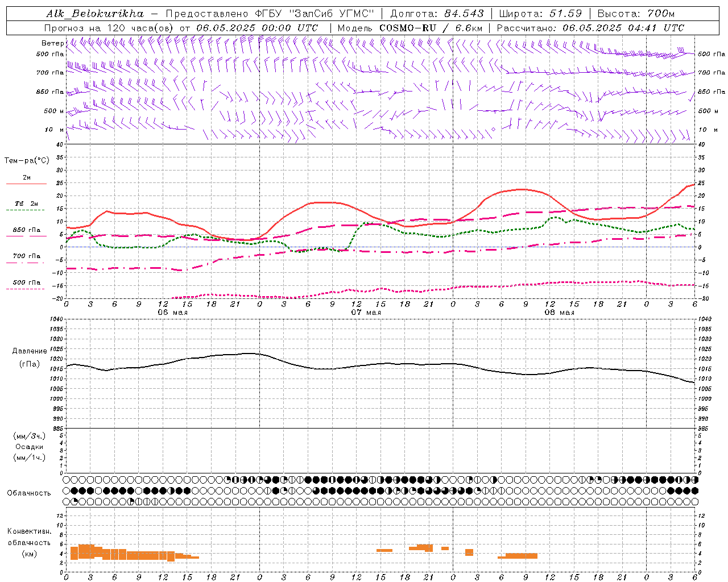Click the 700 гПа temperature legend label
Viewport: 728px width, 582px height.
(x=27, y=256)
